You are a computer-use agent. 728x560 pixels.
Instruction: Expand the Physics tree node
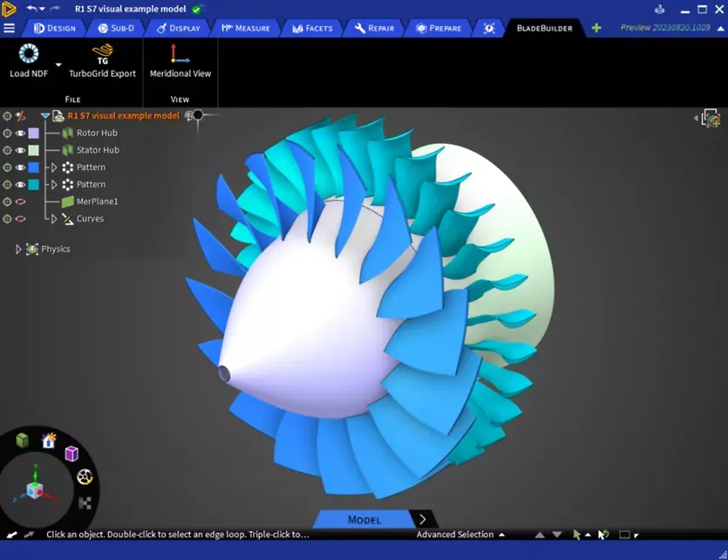(18, 249)
